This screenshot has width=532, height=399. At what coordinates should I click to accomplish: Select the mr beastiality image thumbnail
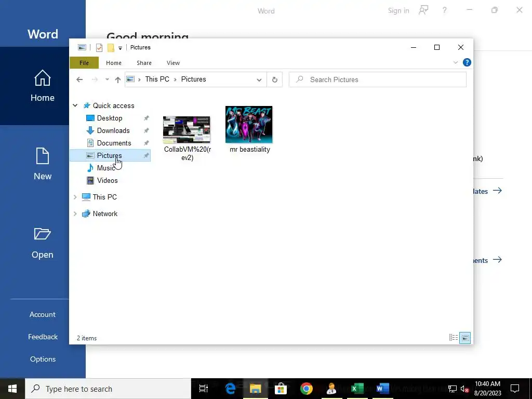(x=249, y=125)
